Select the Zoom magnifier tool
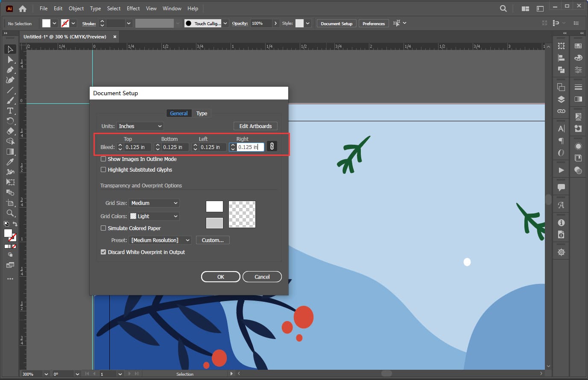Viewport: 588px width, 380px height. [10, 213]
